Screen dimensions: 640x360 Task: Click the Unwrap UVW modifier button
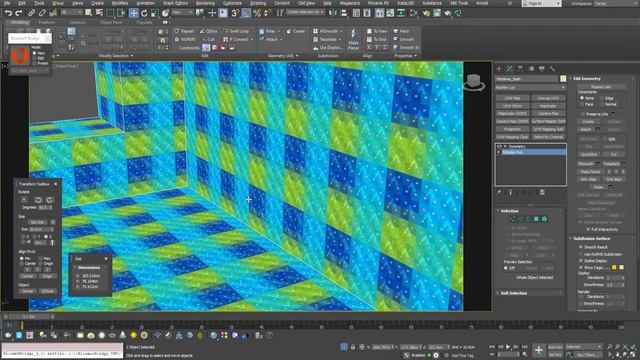click(x=548, y=98)
